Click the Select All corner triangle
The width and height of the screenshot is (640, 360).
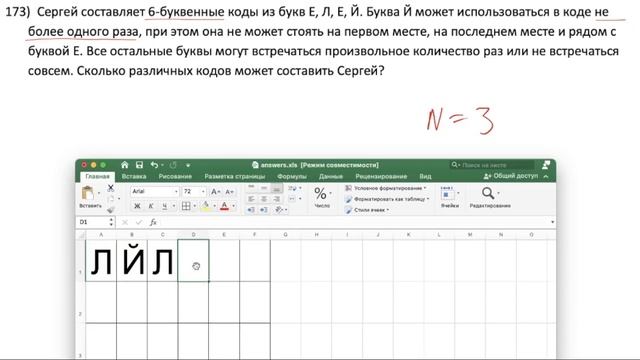click(81, 235)
